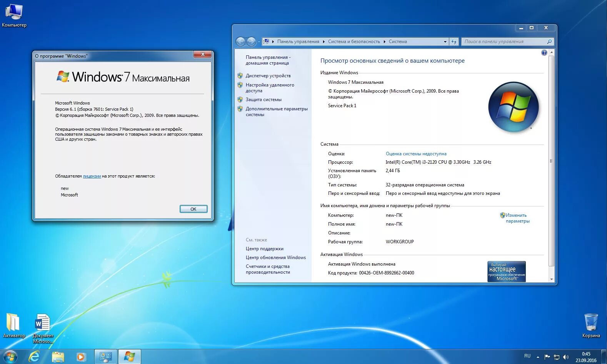Open Центр обновления Windows link

click(275, 258)
